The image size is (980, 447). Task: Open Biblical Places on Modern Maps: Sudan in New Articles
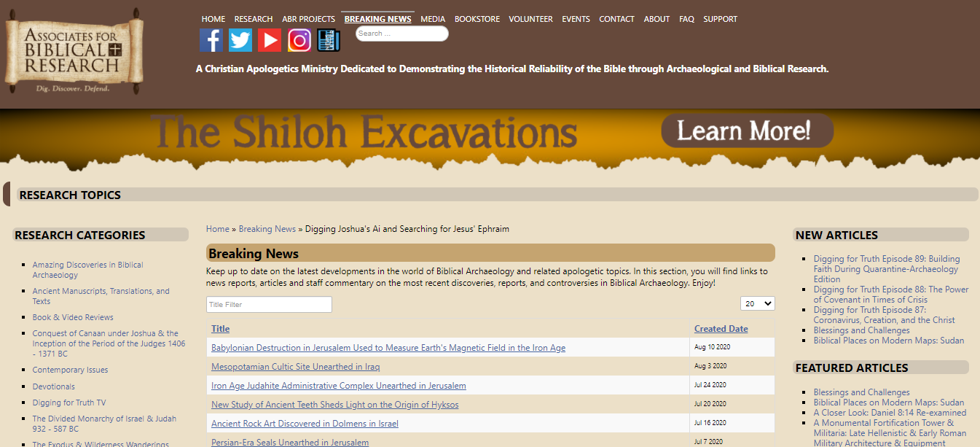pyautogui.click(x=888, y=341)
